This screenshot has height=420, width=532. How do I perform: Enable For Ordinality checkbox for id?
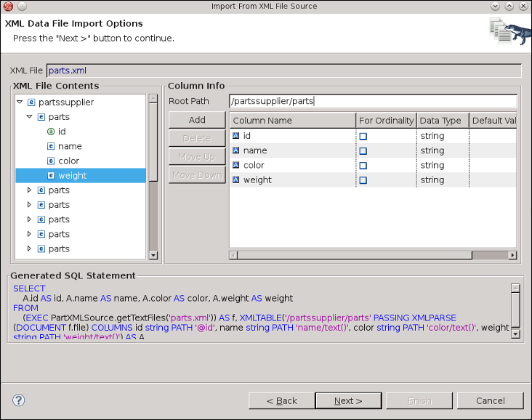click(x=363, y=137)
